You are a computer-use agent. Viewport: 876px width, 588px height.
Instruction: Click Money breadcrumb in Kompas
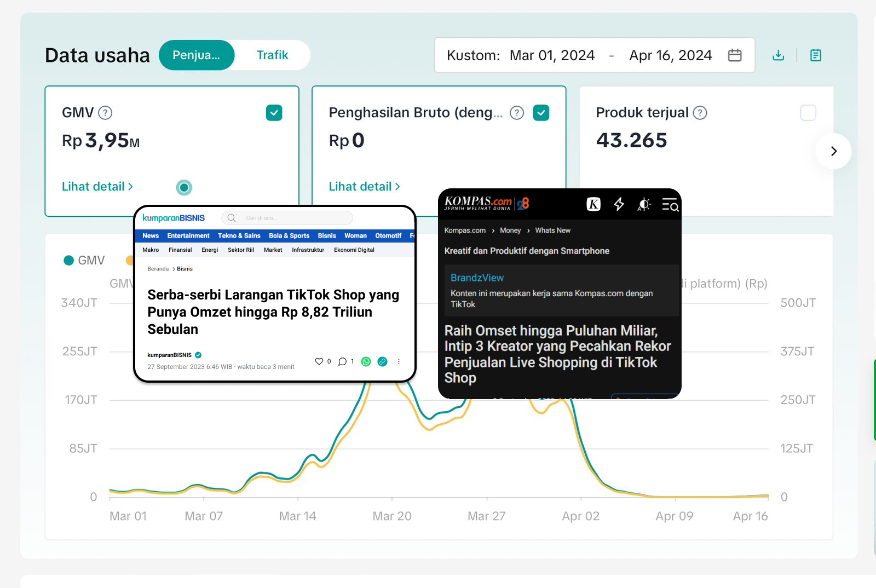click(x=510, y=230)
